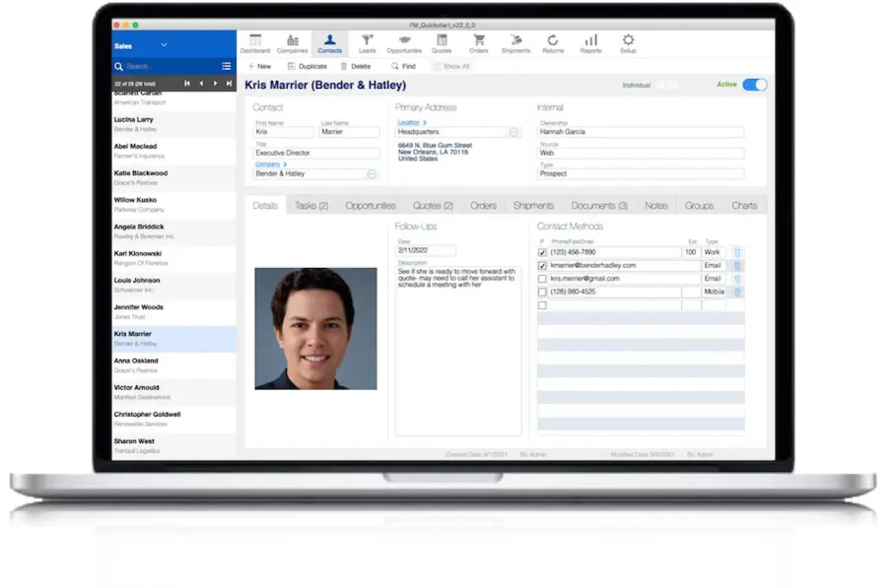Open the Reports module icon
The height and width of the screenshot is (588, 887).
(x=590, y=42)
